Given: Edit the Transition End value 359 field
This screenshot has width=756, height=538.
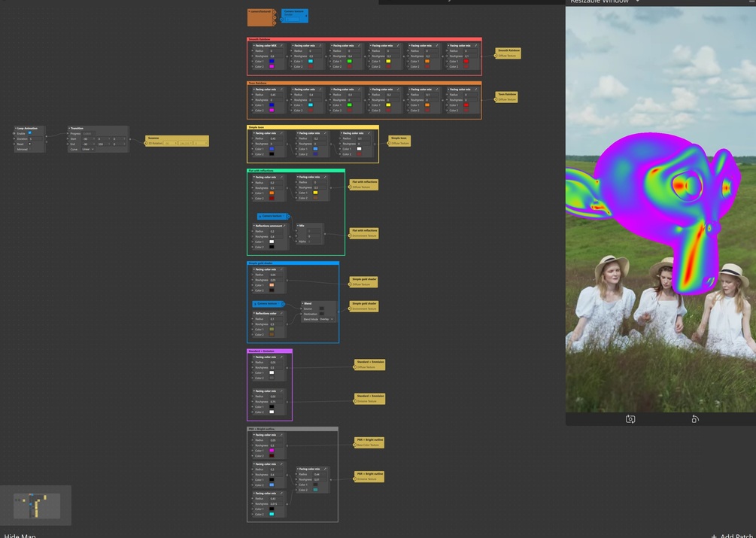Looking at the screenshot, I should (x=102, y=144).
